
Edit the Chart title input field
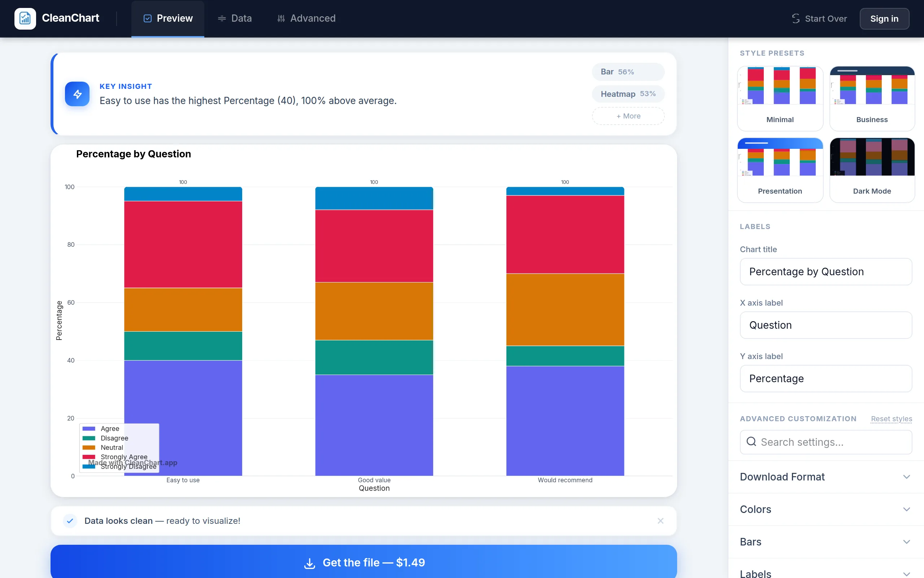coord(826,271)
